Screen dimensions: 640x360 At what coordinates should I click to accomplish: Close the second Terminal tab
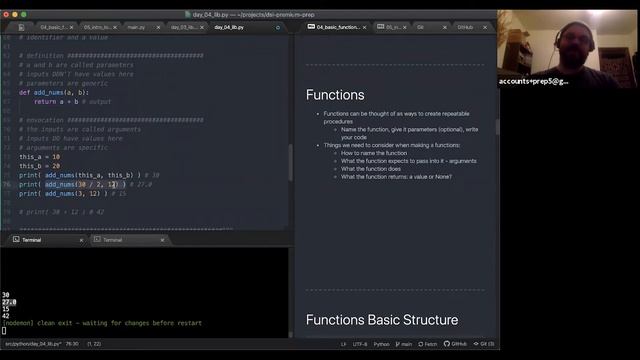[x=162, y=240]
